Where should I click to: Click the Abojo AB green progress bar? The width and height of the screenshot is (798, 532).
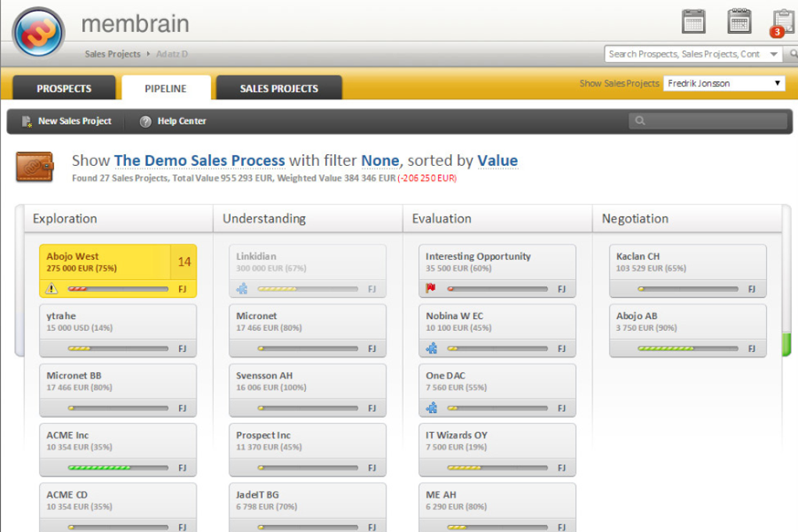688,348
